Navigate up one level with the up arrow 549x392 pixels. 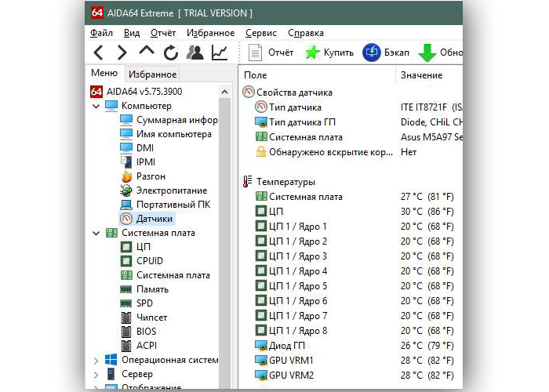147,51
